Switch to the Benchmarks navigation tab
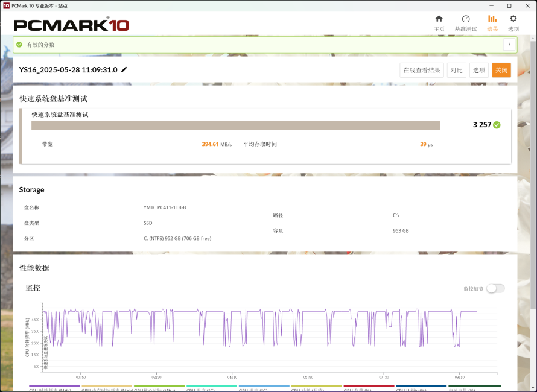This screenshot has height=392, width=537. [x=466, y=20]
